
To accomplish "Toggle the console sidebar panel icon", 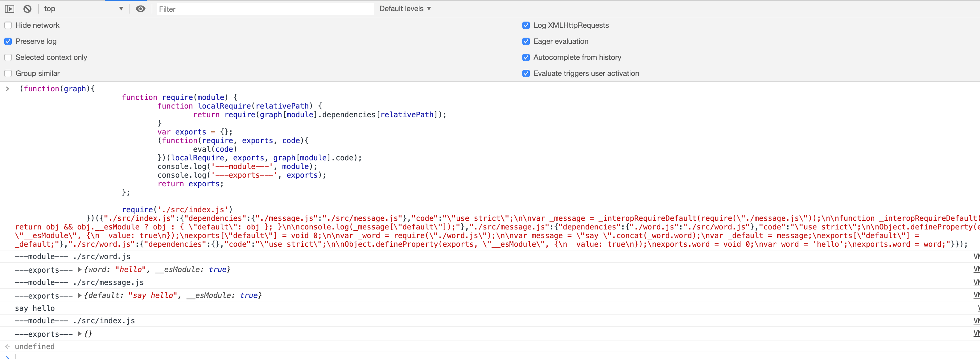I will pos(10,9).
